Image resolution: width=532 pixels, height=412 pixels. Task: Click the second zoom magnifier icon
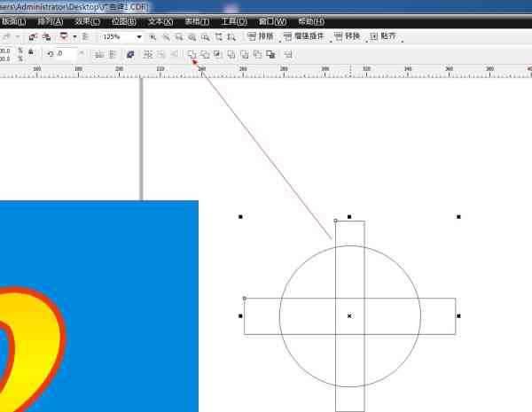coord(166,37)
